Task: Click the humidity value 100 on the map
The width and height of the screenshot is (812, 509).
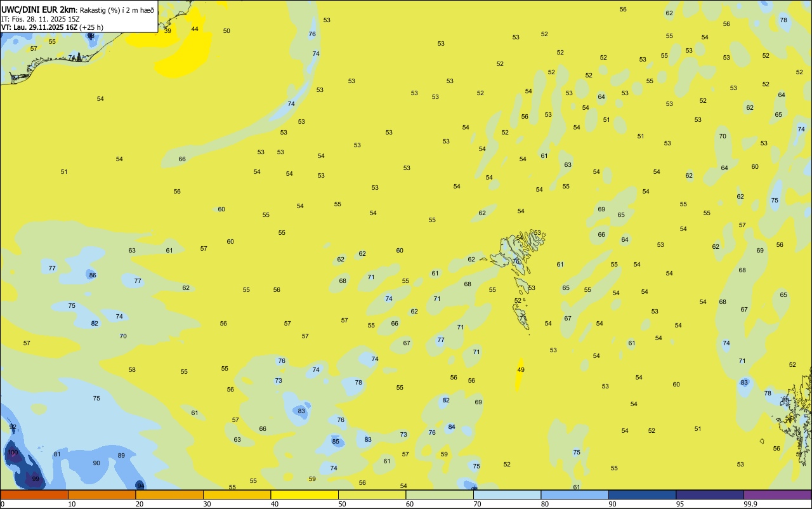Action: (13, 453)
